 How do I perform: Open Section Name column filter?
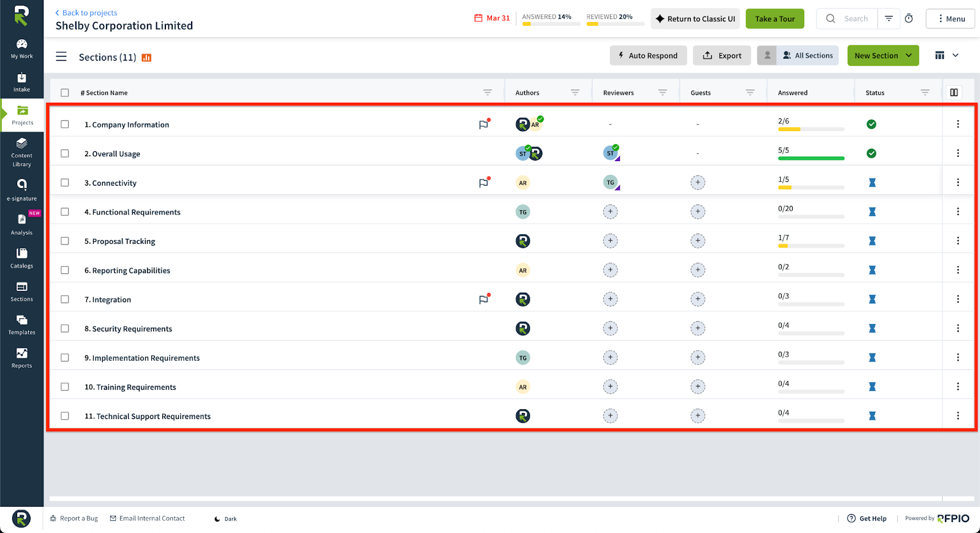point(488,93)
